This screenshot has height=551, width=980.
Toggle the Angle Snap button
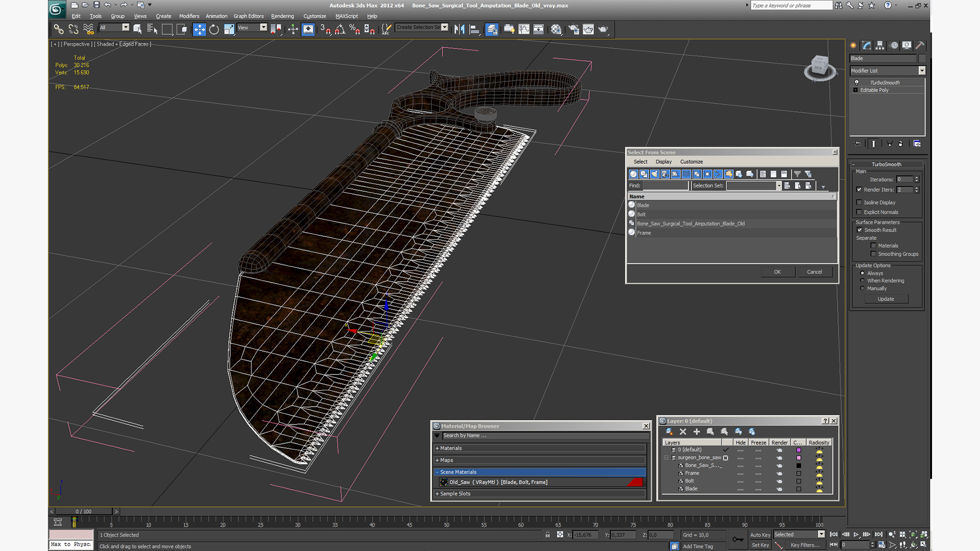pyautogui.click(x=340, y=29)
